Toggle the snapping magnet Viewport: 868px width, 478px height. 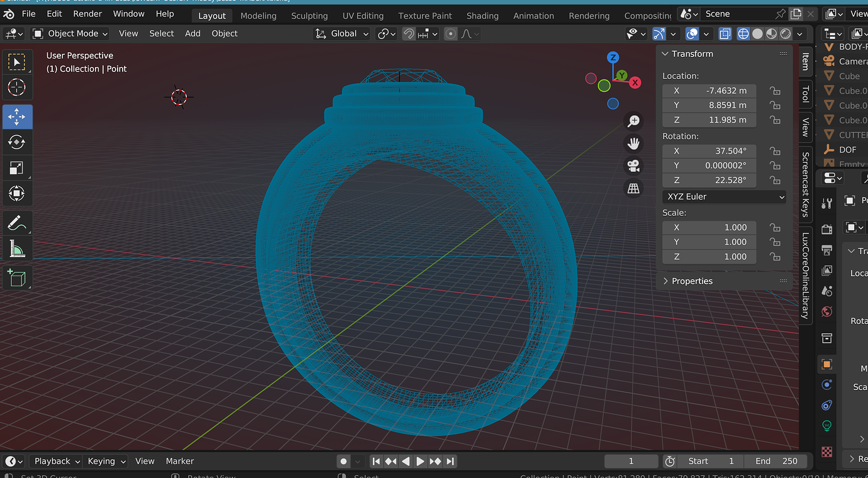[409, 34]
